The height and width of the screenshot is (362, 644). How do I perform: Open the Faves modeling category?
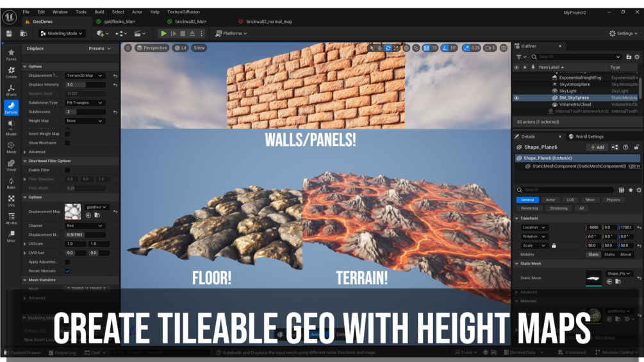pos(11,54)
